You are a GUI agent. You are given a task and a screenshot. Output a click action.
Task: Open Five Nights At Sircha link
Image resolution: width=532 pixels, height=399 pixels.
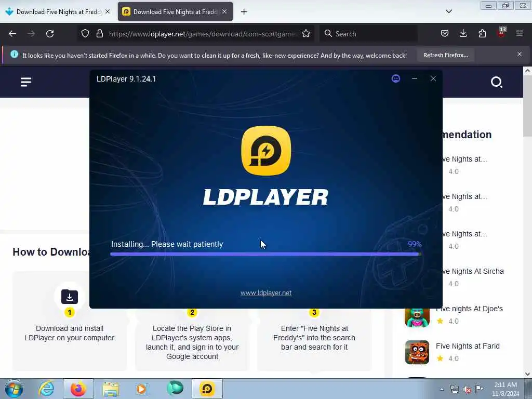pyautogui.click(x=473, y=271)
